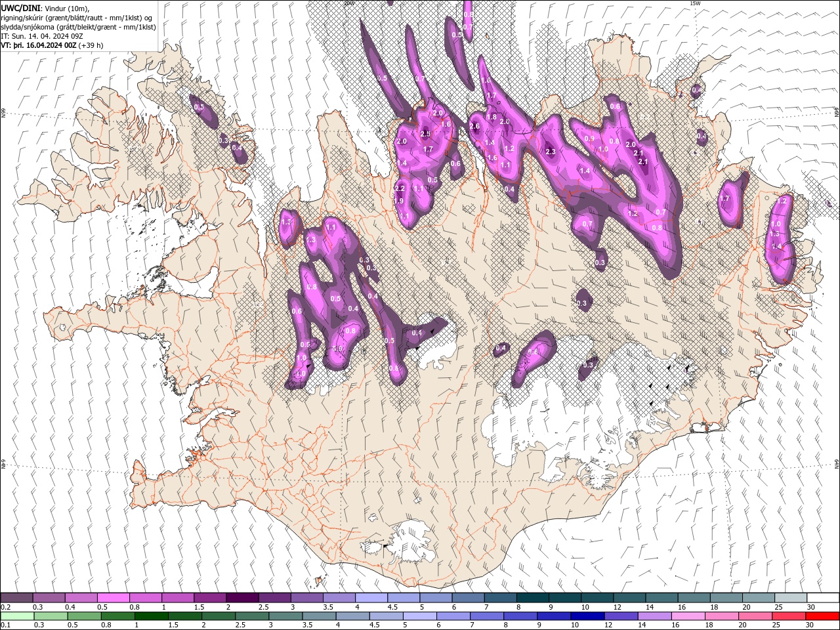Click the '0.2' label in the snow legend

[x=6, y=607]
